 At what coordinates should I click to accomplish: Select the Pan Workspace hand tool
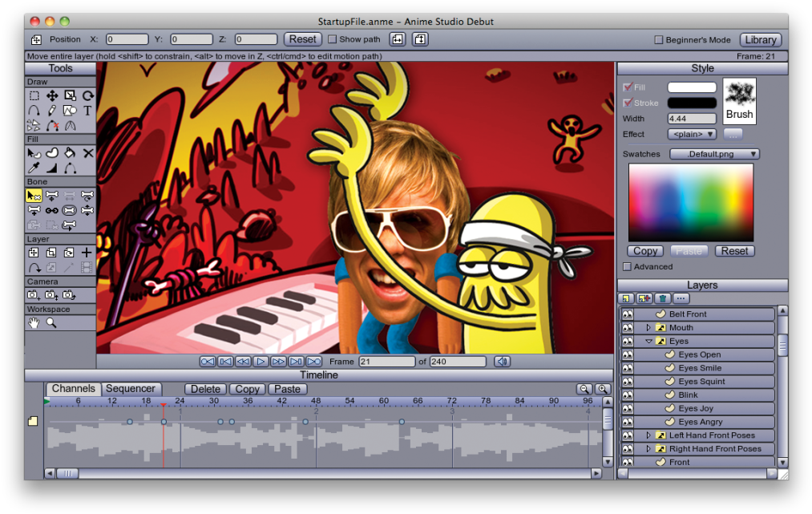[34, 323]
